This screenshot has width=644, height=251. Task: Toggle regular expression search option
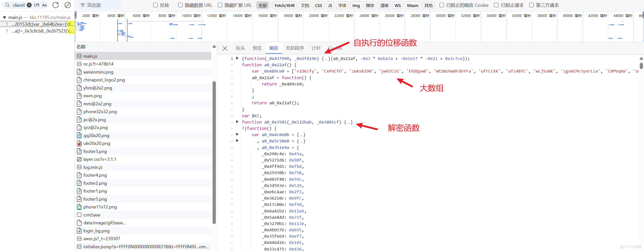tap(37, 5)
